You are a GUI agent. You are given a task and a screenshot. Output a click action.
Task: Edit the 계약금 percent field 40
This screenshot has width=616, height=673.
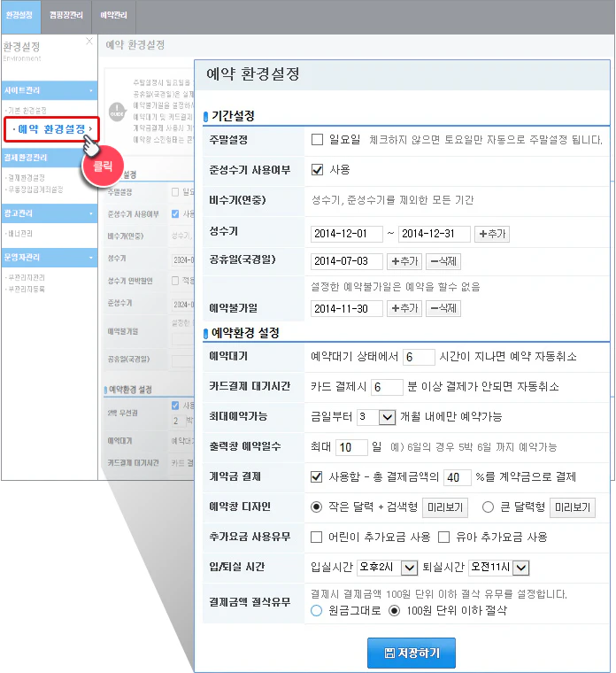point(458,477)
